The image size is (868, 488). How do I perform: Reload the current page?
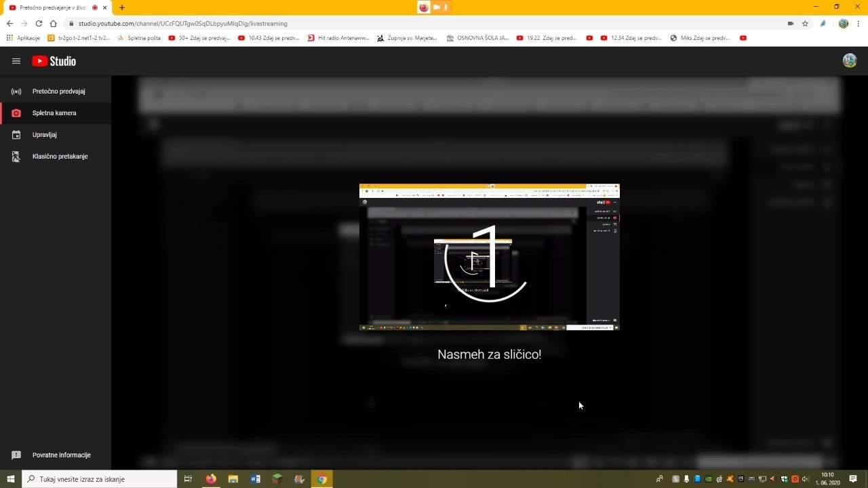39,24
